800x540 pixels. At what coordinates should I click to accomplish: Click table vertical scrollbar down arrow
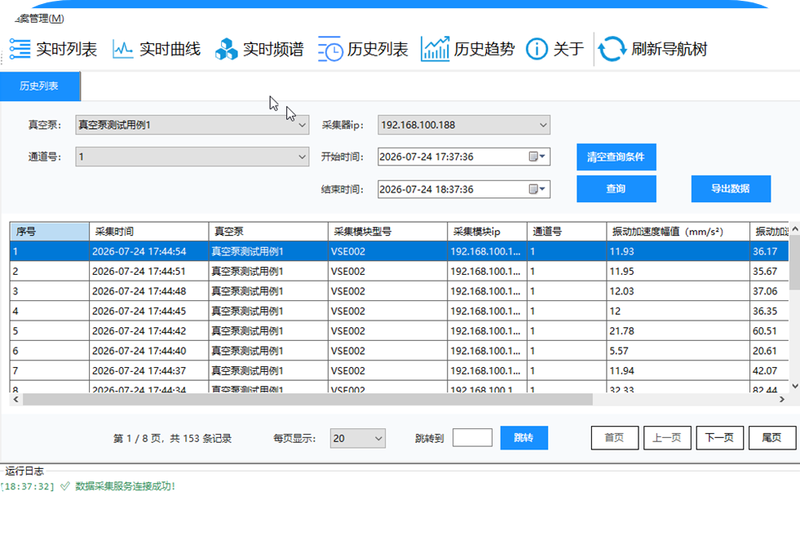(795, 386)
